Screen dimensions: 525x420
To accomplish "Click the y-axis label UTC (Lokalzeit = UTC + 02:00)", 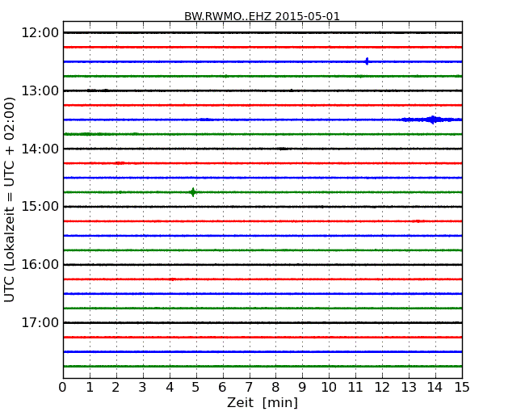I will pos(10,199).
